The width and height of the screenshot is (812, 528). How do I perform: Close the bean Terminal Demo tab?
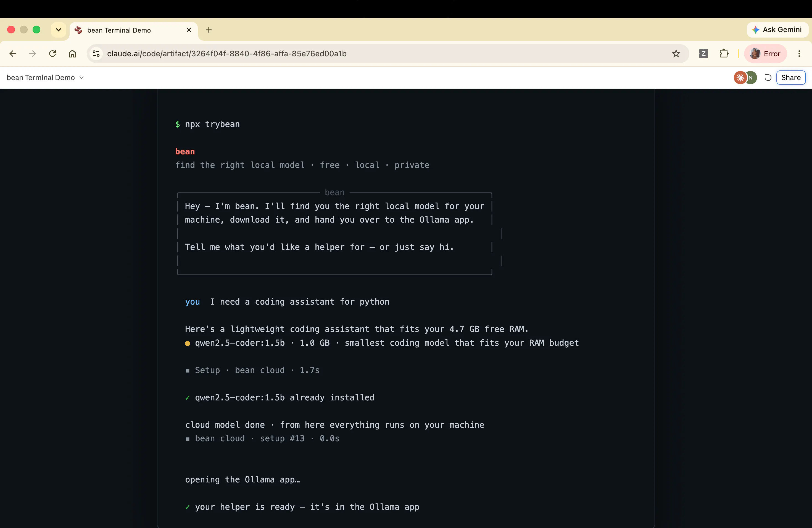coord(189,30)
